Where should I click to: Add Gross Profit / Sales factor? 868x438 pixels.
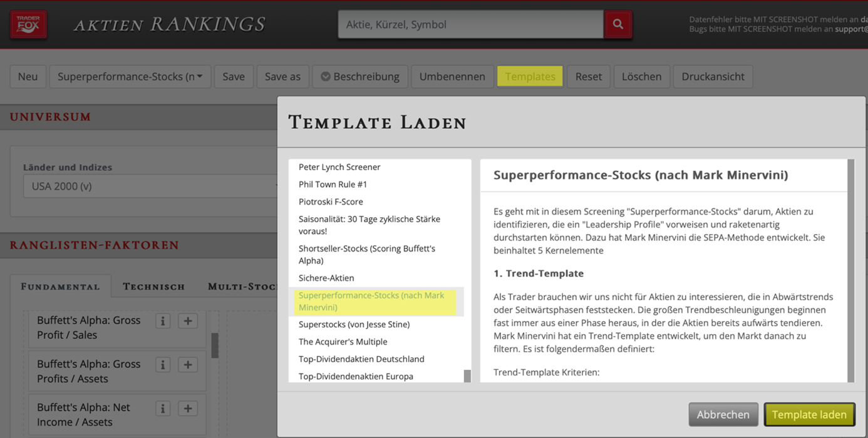[x=188, y=321]
